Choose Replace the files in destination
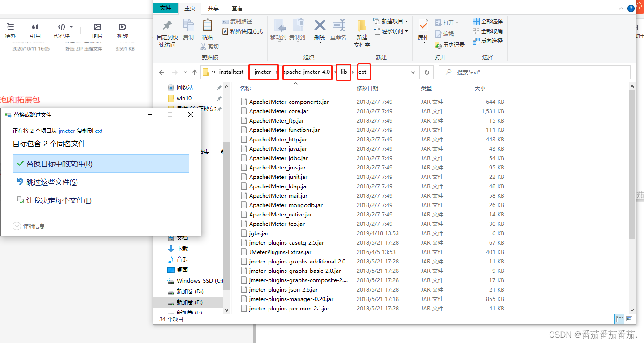This screenshot has height=343, width=644. tap(101, 164)
